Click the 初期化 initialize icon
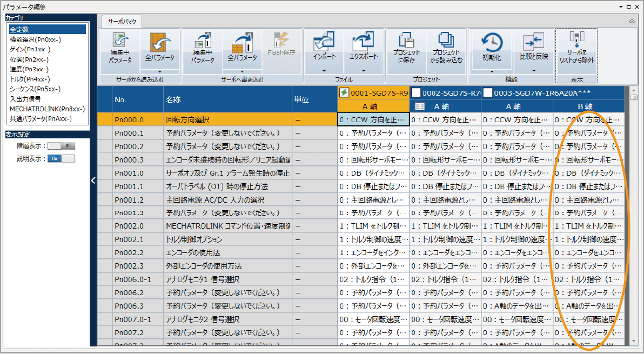The image size is (644, 354). tap(492, 42)
